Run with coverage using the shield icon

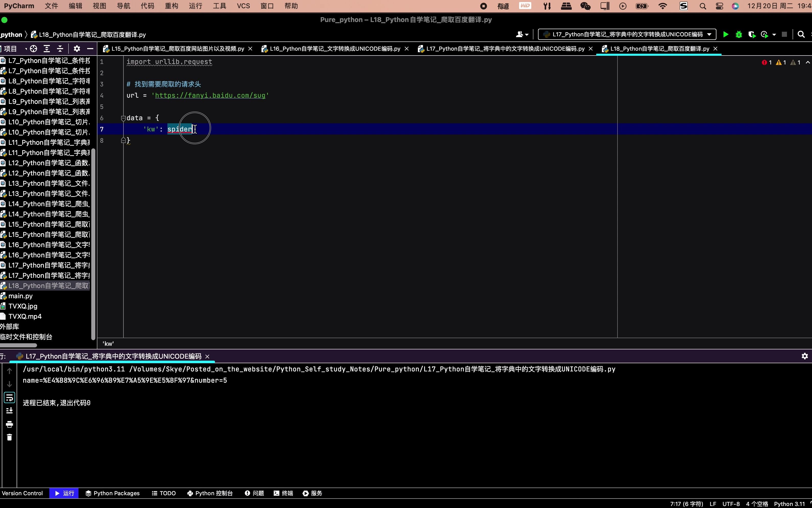[752, 34]
